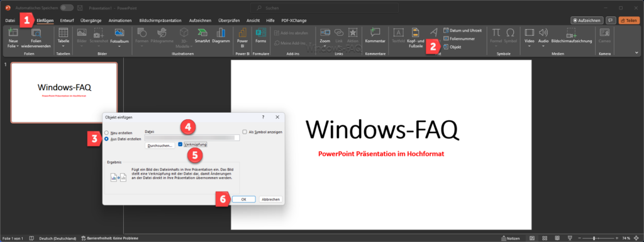Expand the Audio dropdown arrow
Image resolution: width=644 pixels, height=242 pixels.
point(543,46)
